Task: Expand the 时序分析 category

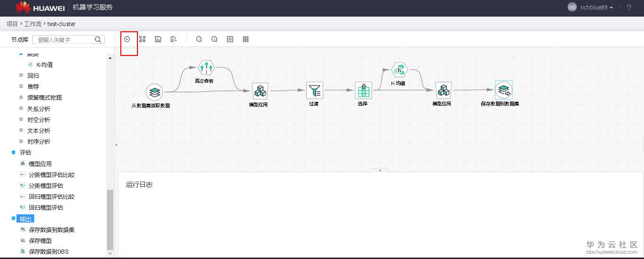Action: 21,141
